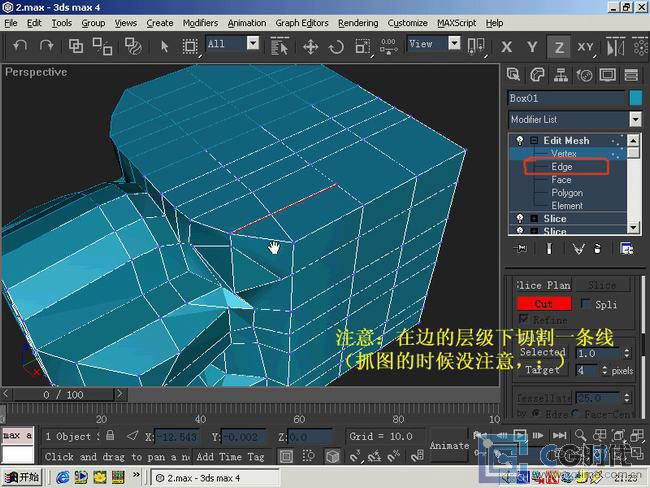Open the Utilities command panel tab
Image resolution: width=650 pixels, height=488 pixels.
click(x=631, y=75)
